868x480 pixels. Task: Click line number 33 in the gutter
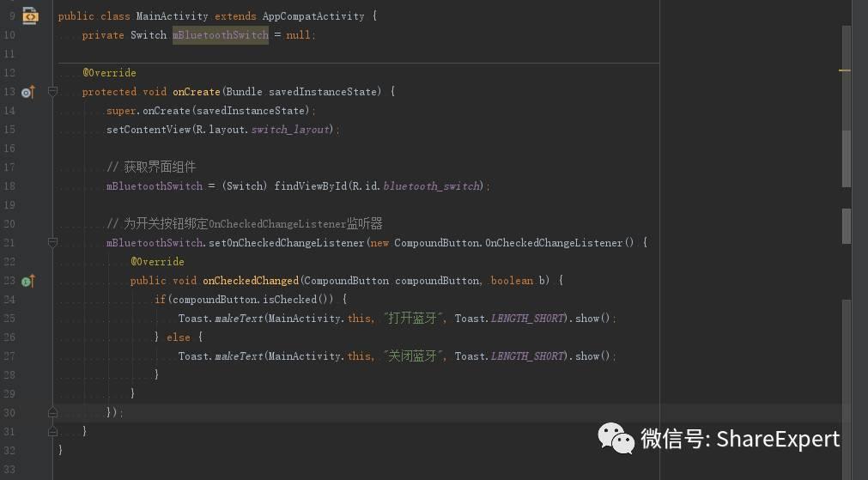click(9, 470)
